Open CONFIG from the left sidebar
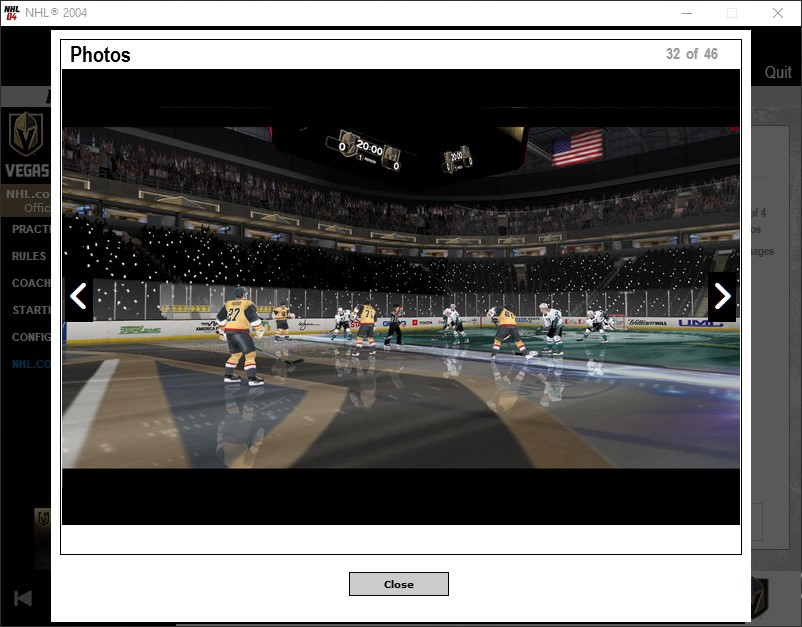This screenshot has width=802, height=627. click(x=31, y=338)
